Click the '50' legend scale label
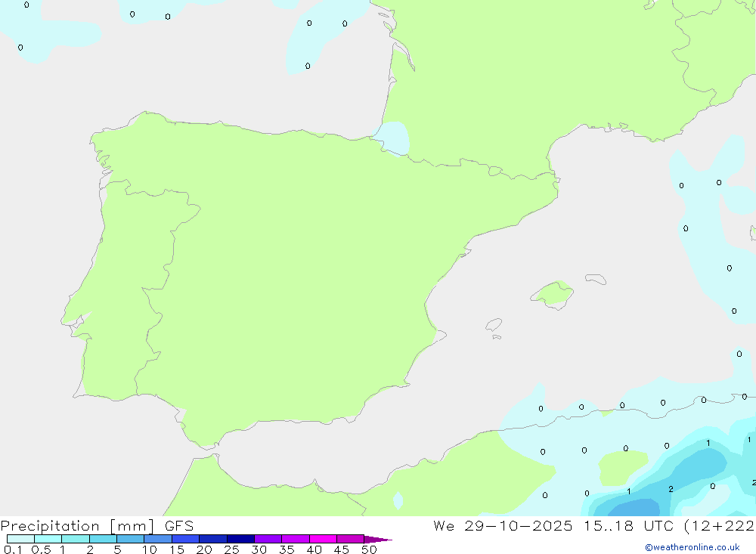Image resolution: width=756 pixels, height=554 pixels. (x=369, y=549)
